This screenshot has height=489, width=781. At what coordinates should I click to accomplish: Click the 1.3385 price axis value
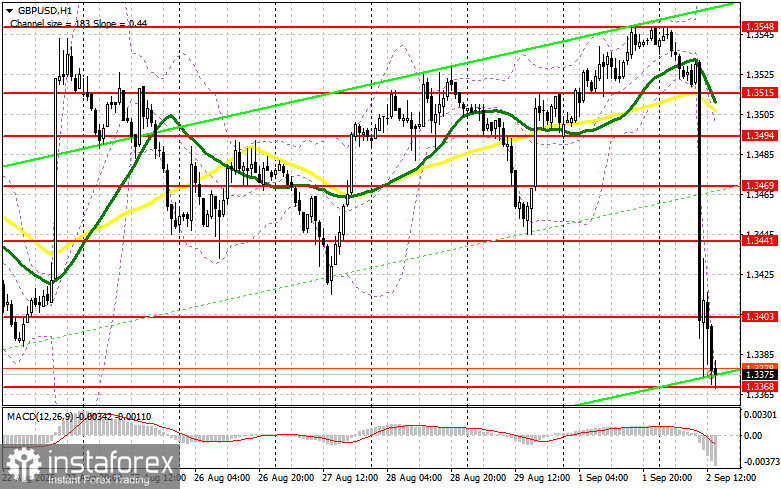click(760, 355)
